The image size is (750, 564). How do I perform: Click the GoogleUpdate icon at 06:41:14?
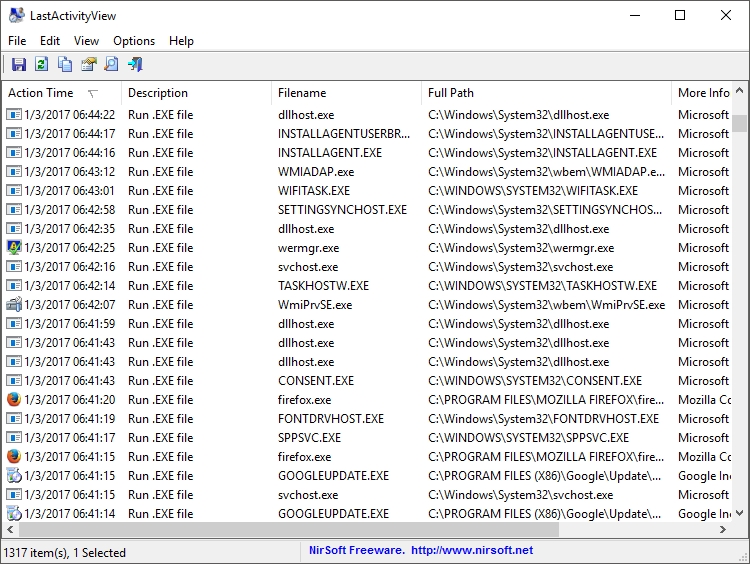pyautogui.click(x=14, y=513)
